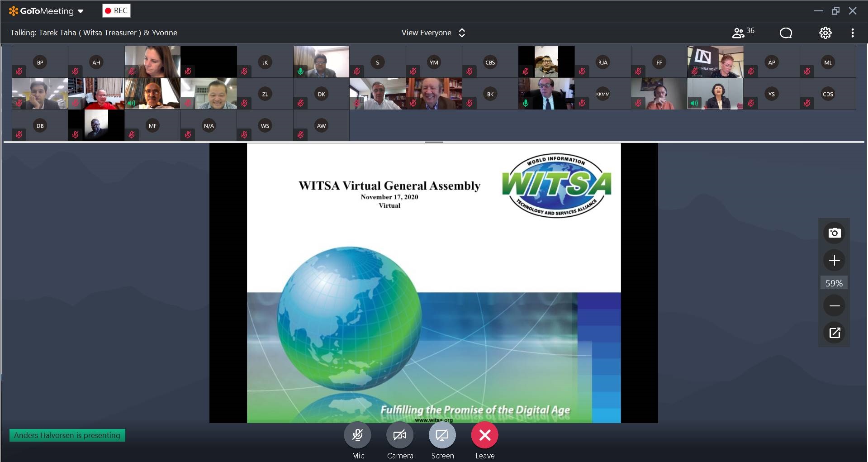
Task: Click the webcam panel resize handle
Action: [434, 142]
